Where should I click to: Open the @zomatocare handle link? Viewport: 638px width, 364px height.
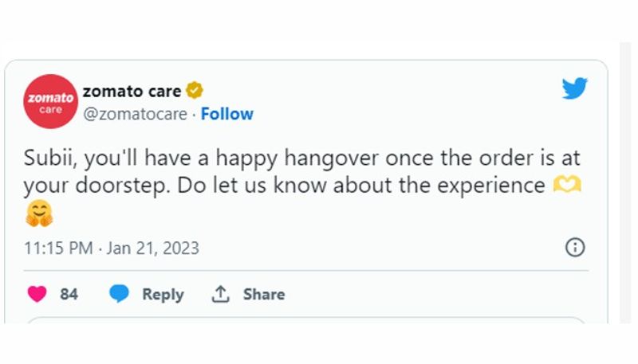click(135, 114)
